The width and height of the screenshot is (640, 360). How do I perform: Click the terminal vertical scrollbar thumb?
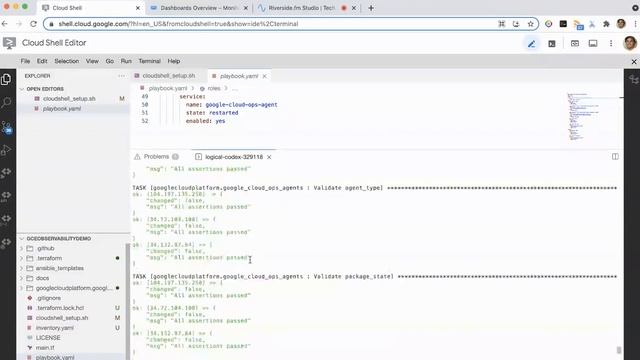(x=619, y=350)
